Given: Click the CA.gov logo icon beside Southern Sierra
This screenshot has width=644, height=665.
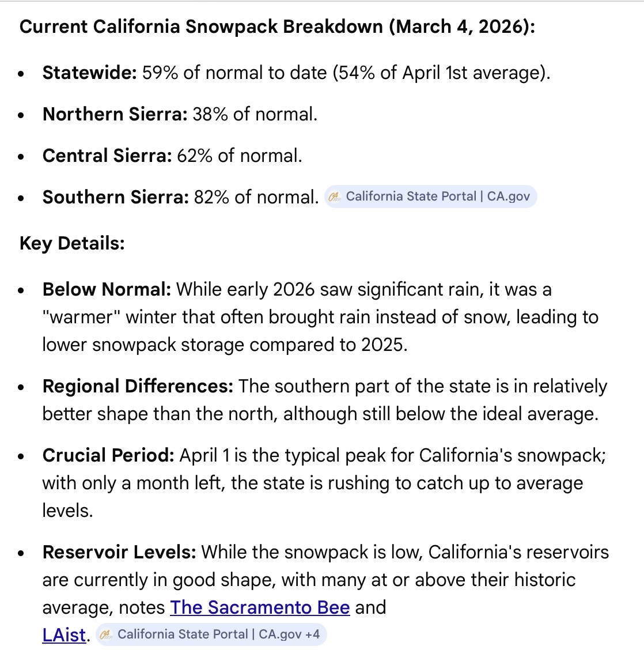Looking at the screenshot, I should click(335, 197).
